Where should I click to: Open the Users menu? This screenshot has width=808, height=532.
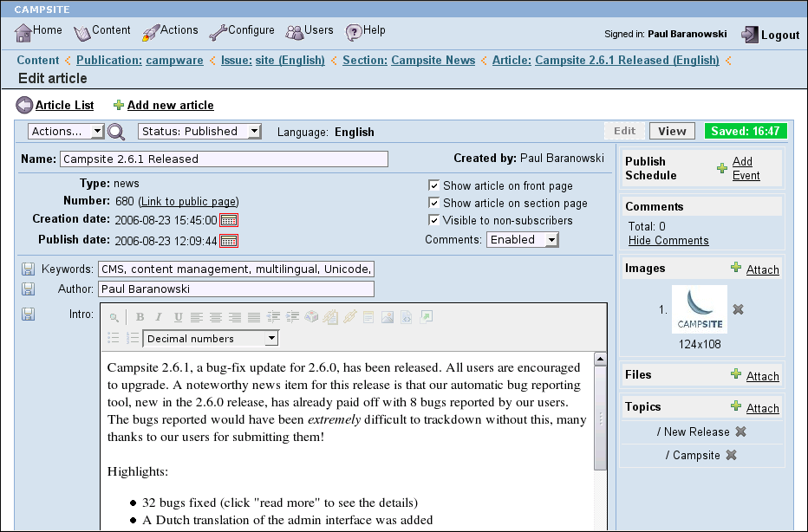click(x=319, y=29)
